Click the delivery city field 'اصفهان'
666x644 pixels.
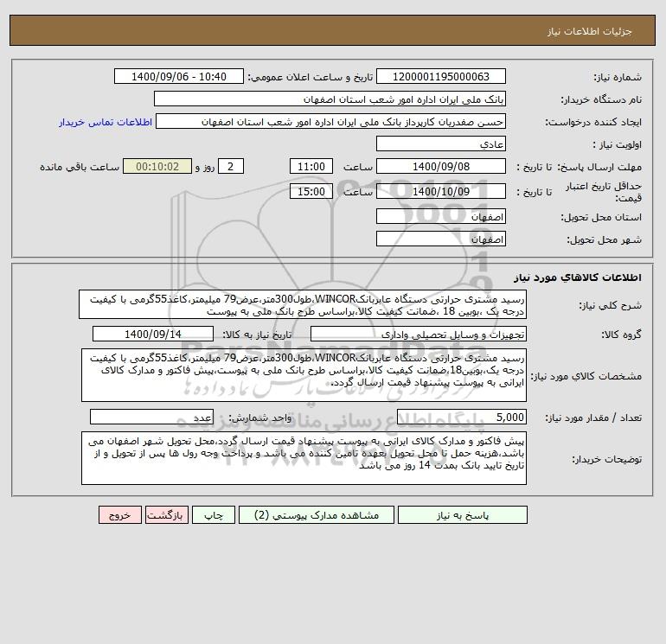point(441,239)
